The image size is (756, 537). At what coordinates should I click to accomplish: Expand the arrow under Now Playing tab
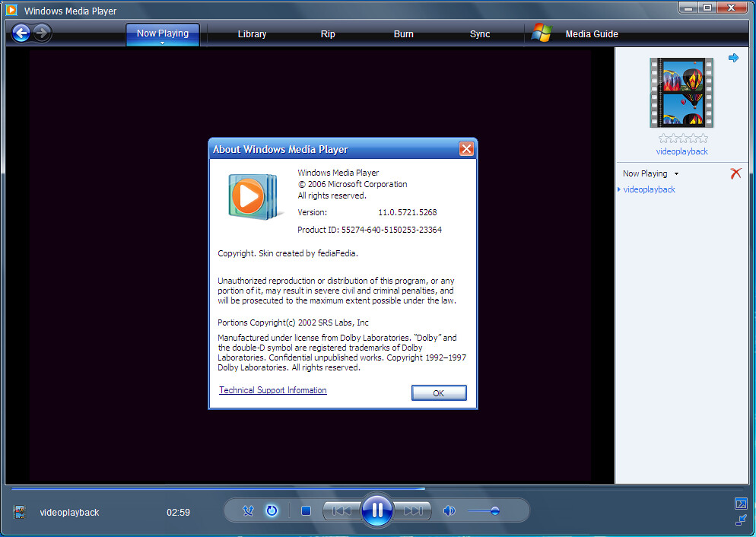pyautogui.click(x=163, y=43)
